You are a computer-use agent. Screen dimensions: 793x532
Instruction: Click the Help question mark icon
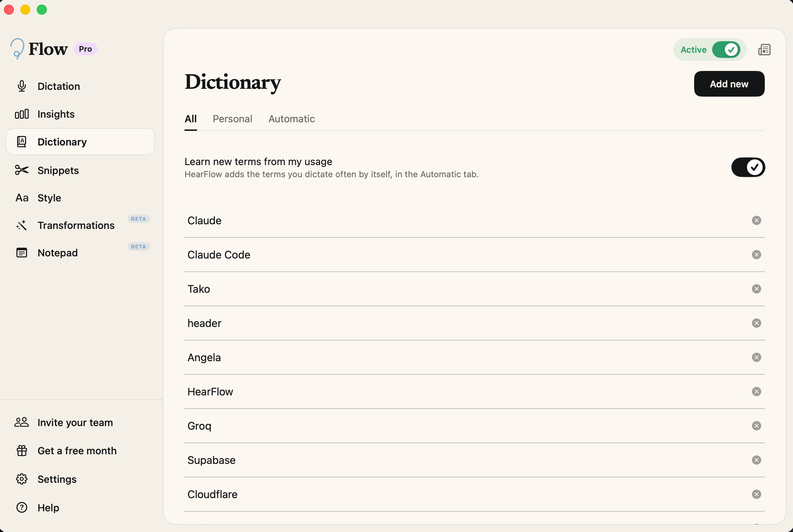point(22,507)
